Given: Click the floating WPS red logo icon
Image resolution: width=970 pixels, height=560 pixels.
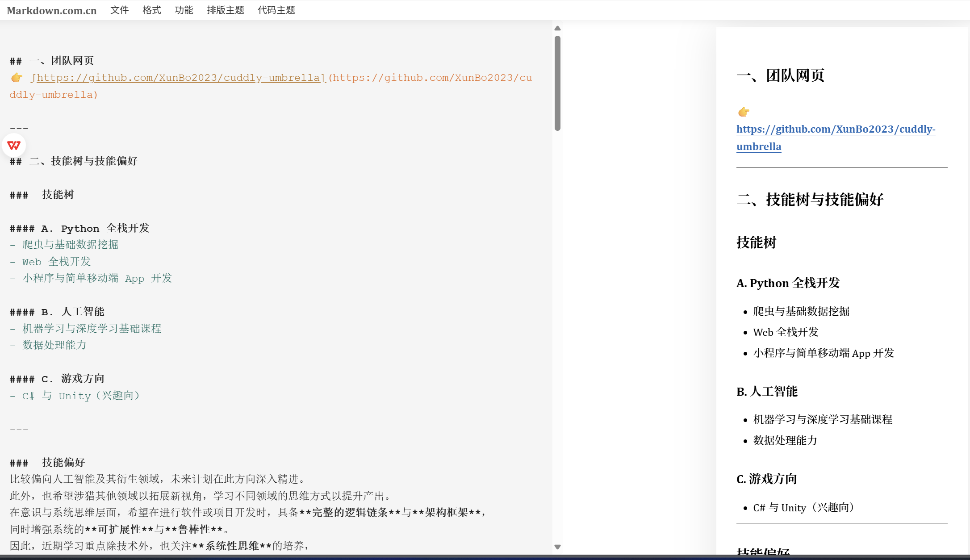Looking at the screenshot, I should [14, 146].
